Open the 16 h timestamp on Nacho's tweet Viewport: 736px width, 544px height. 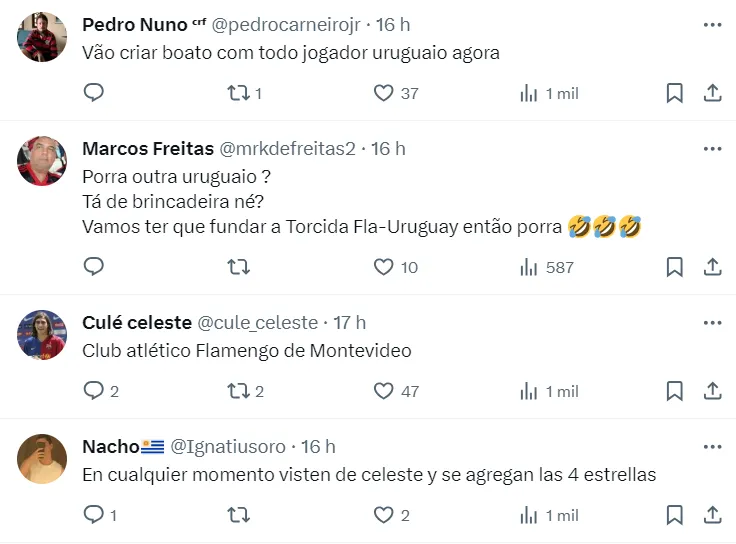[318, 446]
